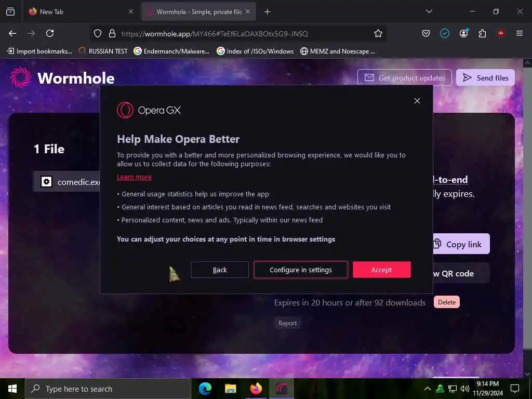Click Configure in settings button
532x399 pixels.
coord(301,270)
